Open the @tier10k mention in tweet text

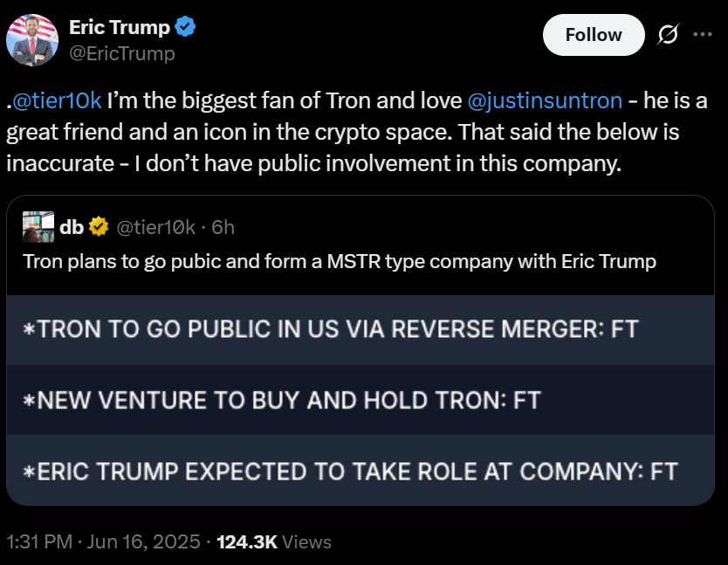pyautogui.click(x=56, y=101)
